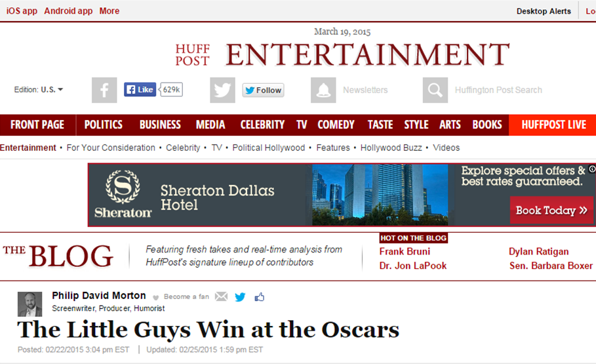Click the Sheraton logo in ad
This screenshot has width=596, height=364.
pos(123,195)
